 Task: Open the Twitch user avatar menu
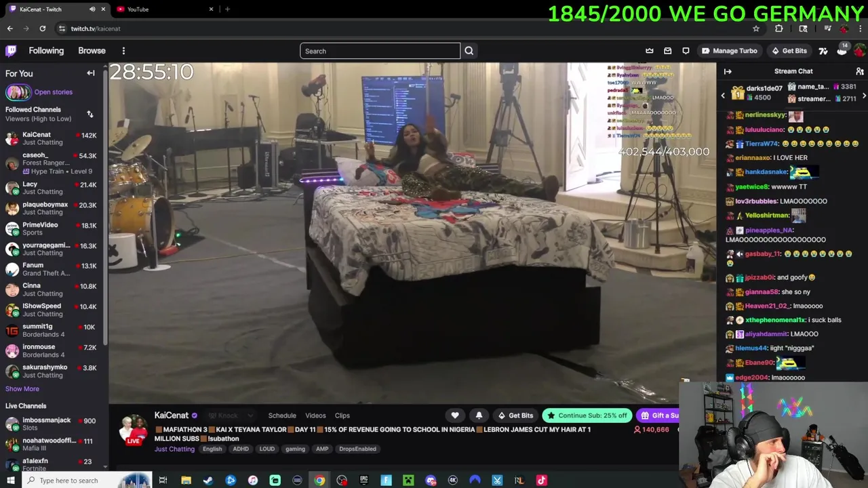click(859, 51)
